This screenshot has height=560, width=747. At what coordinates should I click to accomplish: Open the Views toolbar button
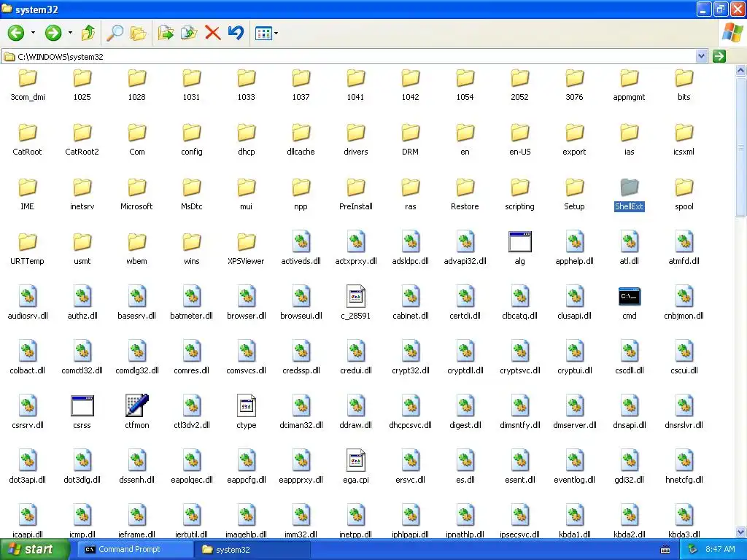coord(263,33)
